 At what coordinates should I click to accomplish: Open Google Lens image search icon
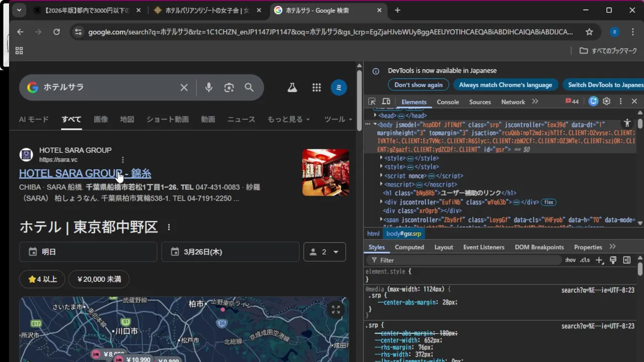[x=229, y=87]
